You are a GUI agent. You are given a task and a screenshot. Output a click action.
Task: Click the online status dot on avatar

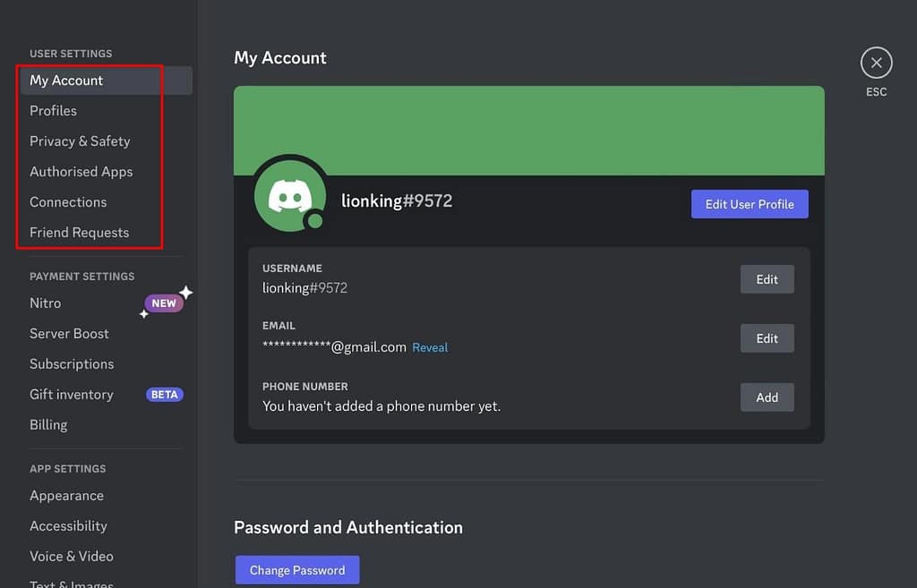point(315,221)
